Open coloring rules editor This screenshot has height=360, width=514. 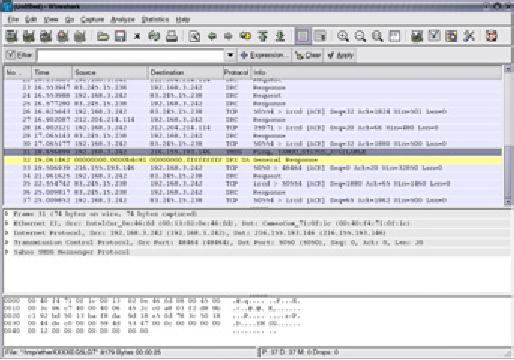click(451, 36)
